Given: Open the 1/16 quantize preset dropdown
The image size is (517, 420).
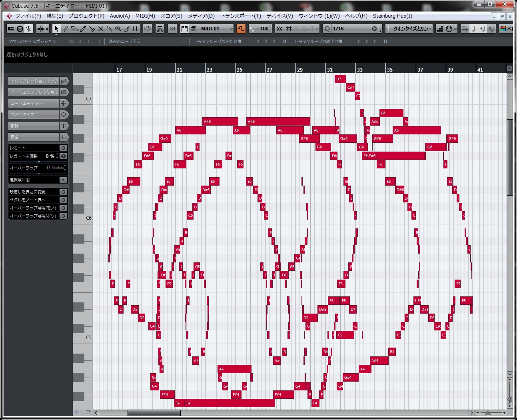Looking at the screenshot, I should pyautogui.click(x=374, y=29).
